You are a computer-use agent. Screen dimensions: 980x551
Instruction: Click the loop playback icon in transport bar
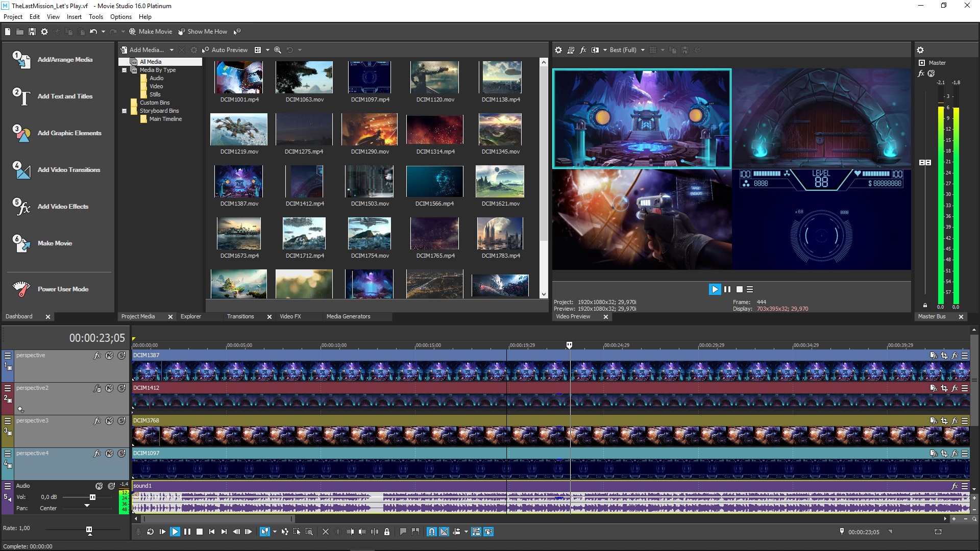tap(151, 532)
